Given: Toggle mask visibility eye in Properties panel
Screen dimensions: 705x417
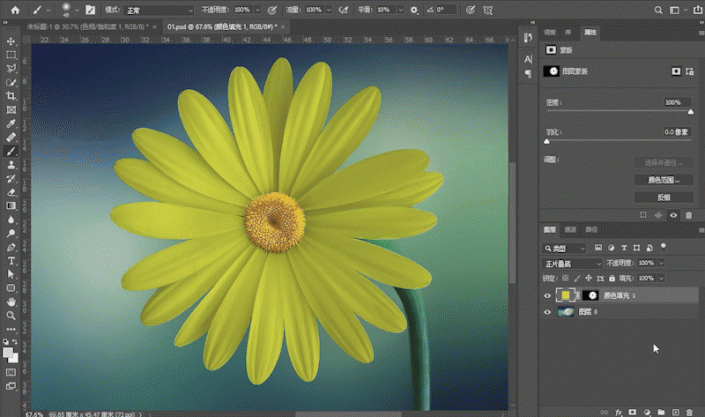Looking at the screenshot, I should 673,215.
